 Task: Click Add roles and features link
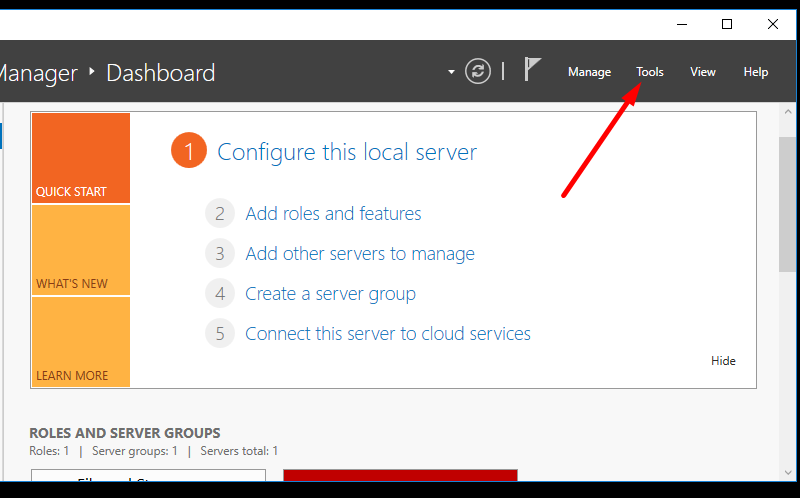coord(333,214)
